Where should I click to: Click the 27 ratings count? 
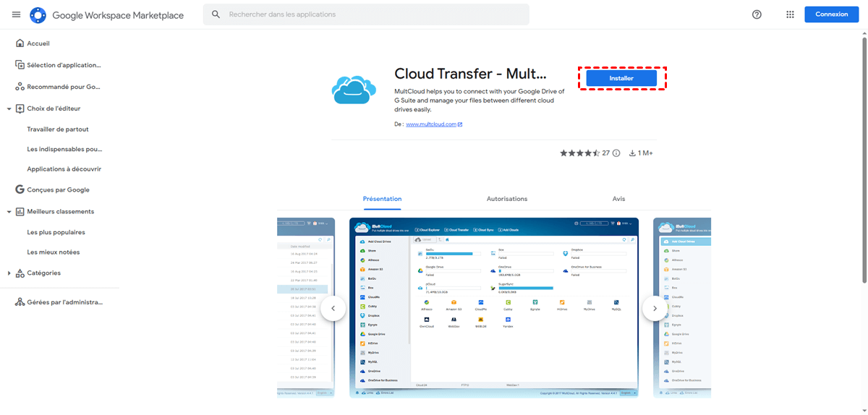pos(606,153)
